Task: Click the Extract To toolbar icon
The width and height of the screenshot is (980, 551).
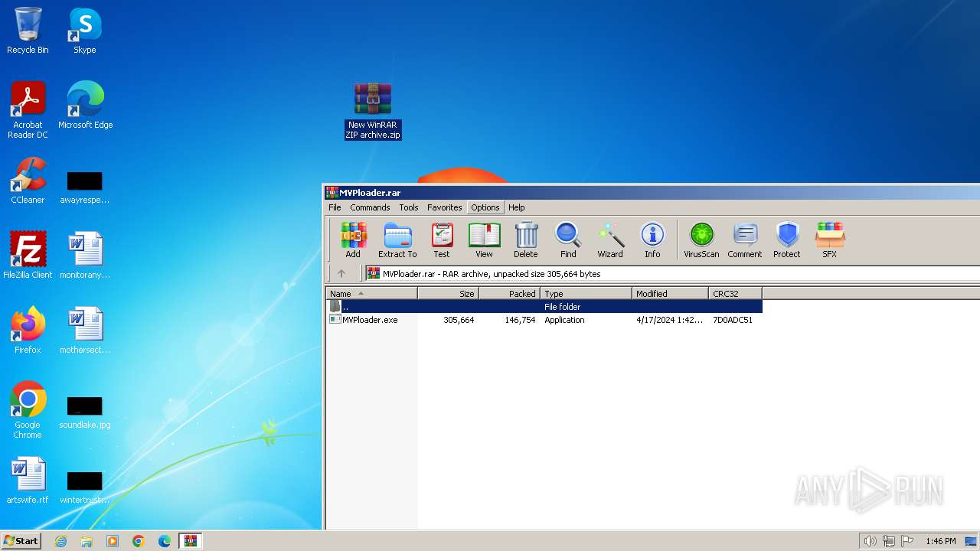Action: pos(397,240)
